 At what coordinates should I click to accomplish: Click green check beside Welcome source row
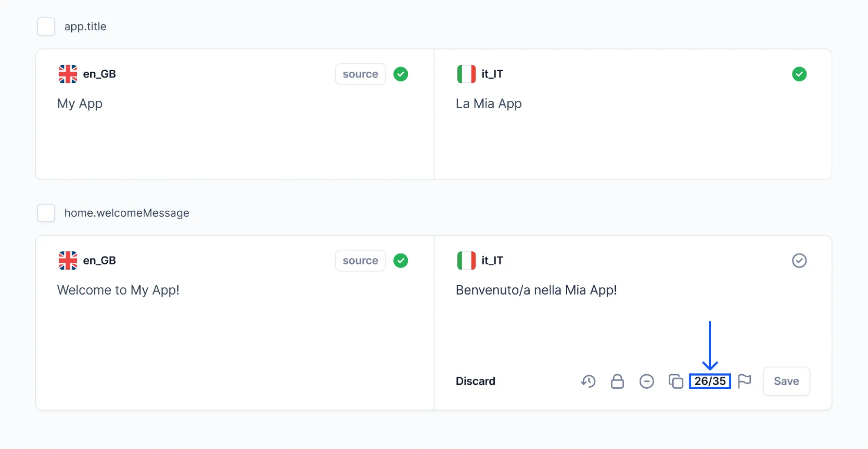pos(400,261)
